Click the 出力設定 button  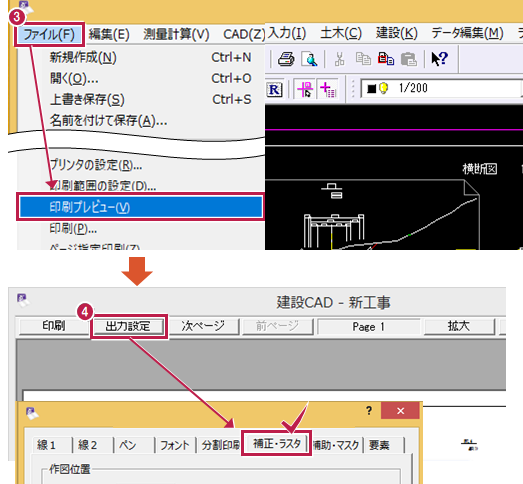[128, 326]
